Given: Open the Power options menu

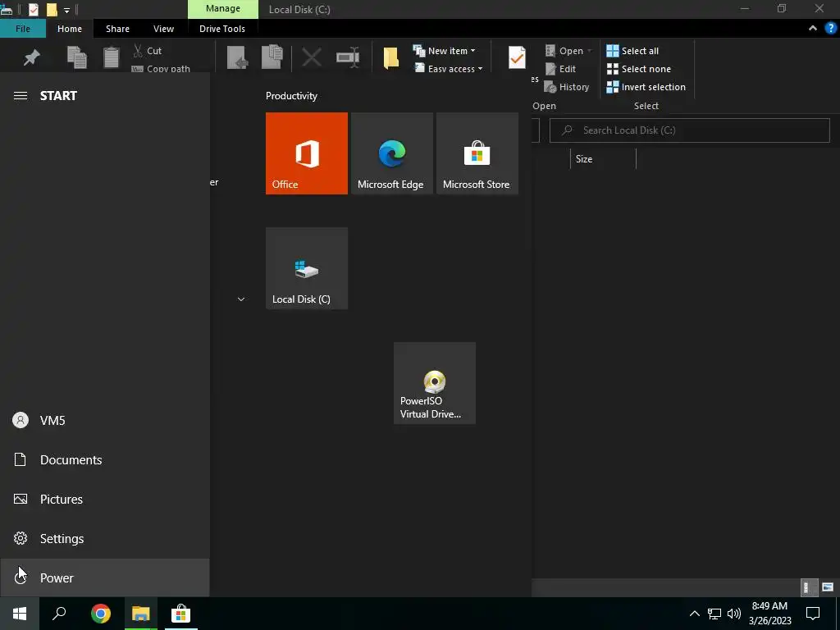Looking at the screenshot, I should pos(104,577).
